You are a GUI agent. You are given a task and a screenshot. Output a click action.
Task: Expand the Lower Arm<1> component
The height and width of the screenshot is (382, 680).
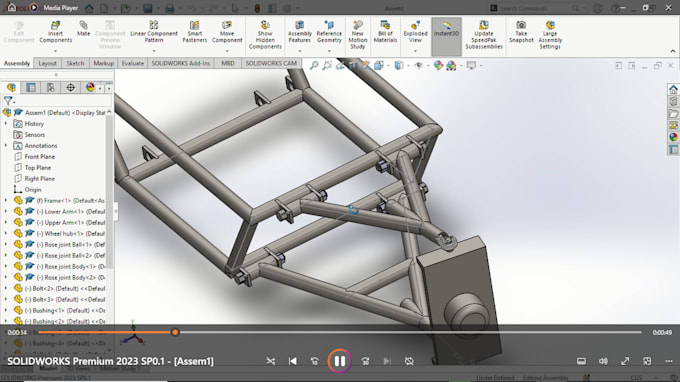tap(6, 211)
